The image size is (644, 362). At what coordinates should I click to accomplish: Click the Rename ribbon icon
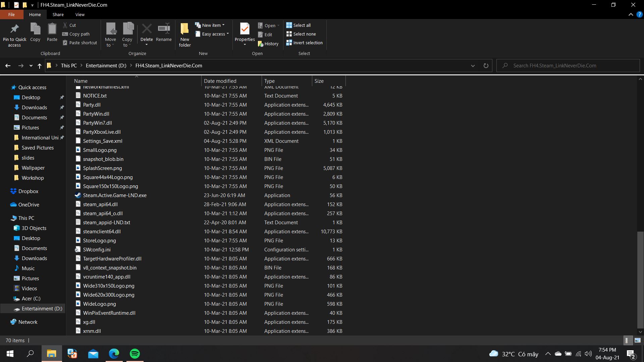pos(164,29)
